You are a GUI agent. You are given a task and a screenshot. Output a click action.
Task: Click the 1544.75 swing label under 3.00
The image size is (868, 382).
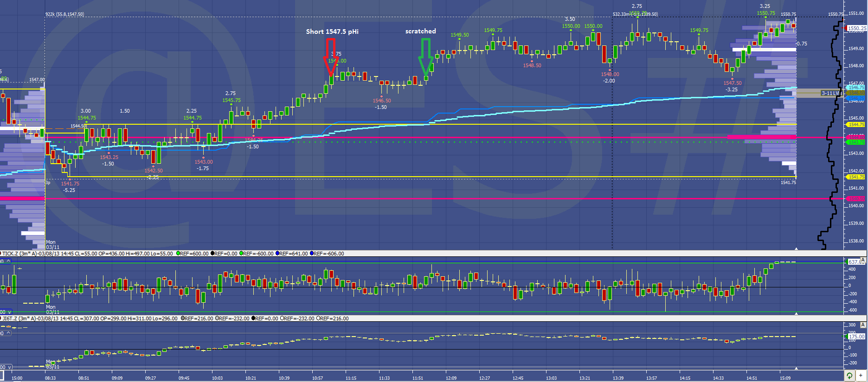pyautogui.click(x=87, y=118)
